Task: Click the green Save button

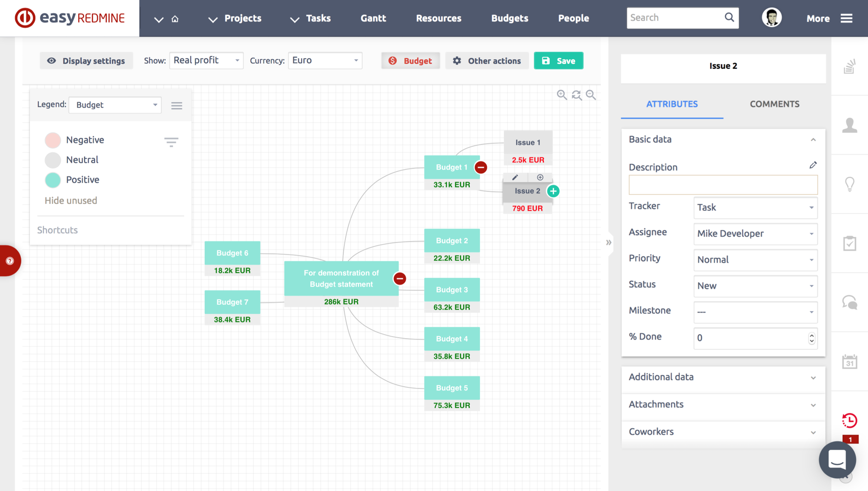Action: (558, 61)
